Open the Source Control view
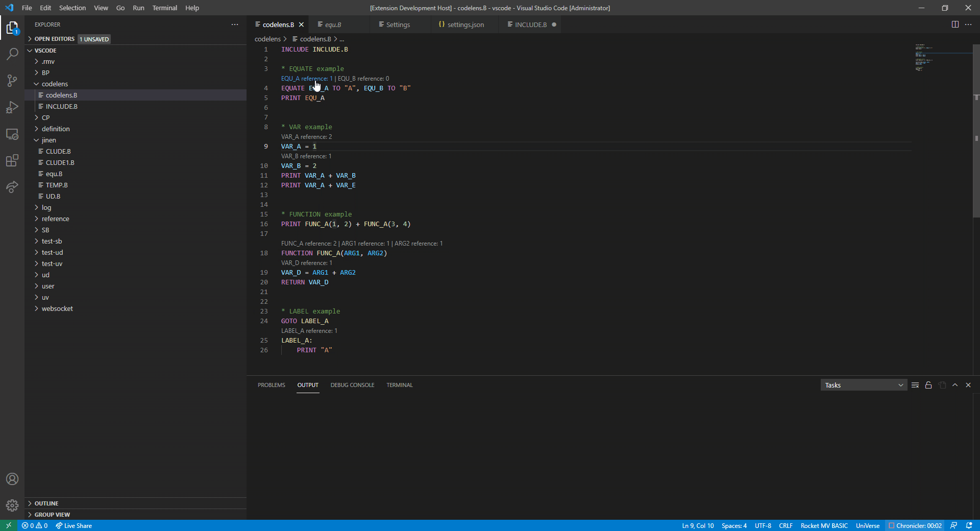The width and height of the screenshot is (980, 531). (x=12, y=81)
